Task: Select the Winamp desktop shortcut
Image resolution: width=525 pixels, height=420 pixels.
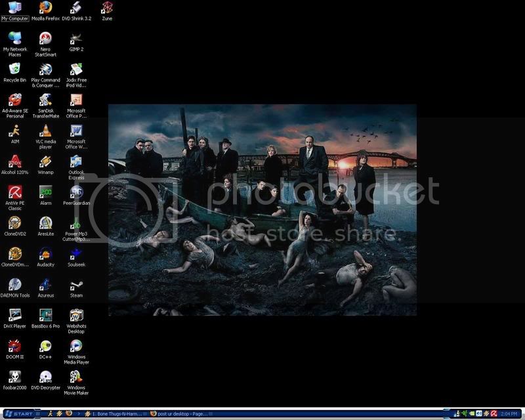Action: point(45,165)
